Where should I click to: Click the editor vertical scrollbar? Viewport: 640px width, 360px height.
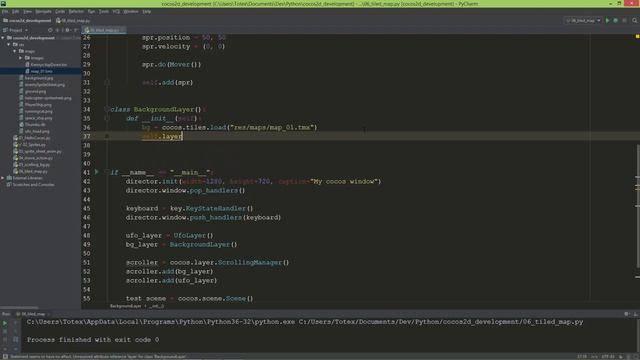pos(638,206)
